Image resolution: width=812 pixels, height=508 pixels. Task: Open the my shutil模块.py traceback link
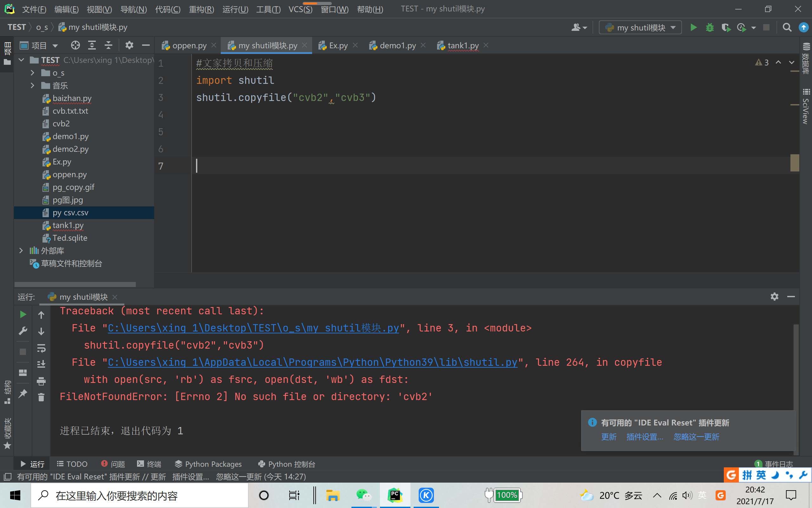coord(253,328)
